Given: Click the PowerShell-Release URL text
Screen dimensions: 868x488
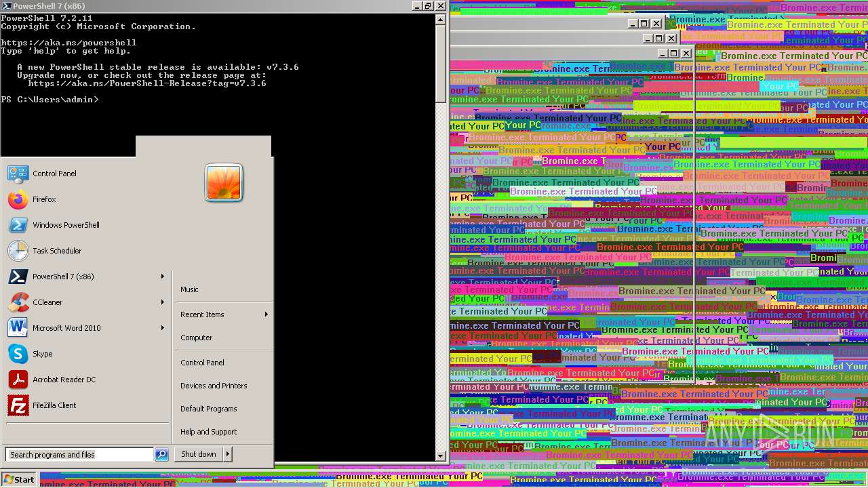Looking at the screenshot, I should pos(147,83).
